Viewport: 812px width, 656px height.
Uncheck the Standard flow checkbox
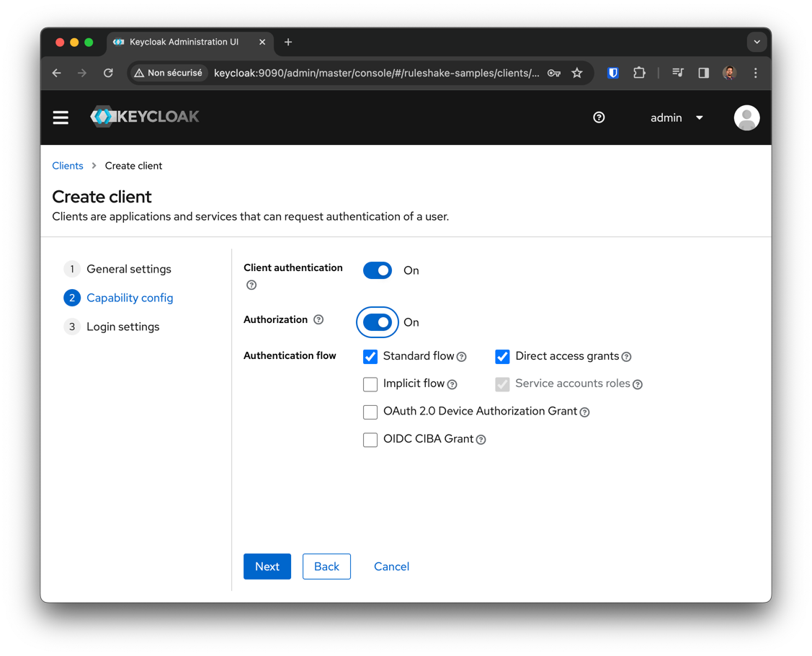[370, 357]
